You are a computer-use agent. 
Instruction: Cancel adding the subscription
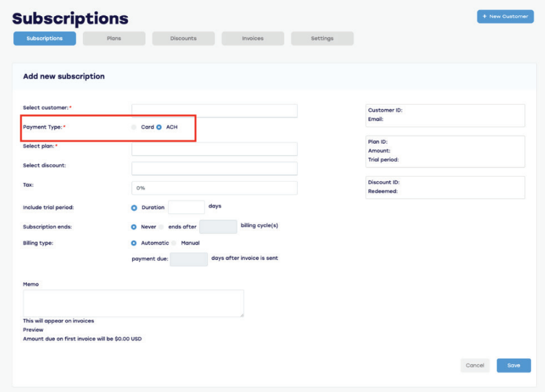475,365
